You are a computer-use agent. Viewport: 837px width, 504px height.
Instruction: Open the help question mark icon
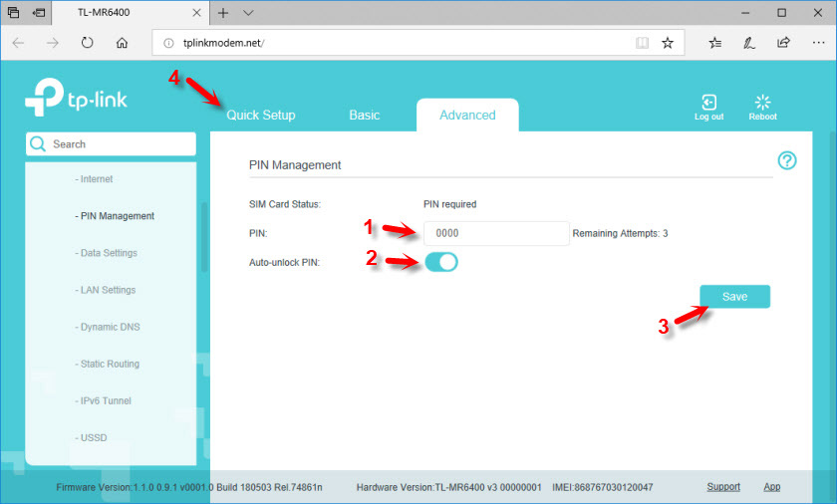786,160
